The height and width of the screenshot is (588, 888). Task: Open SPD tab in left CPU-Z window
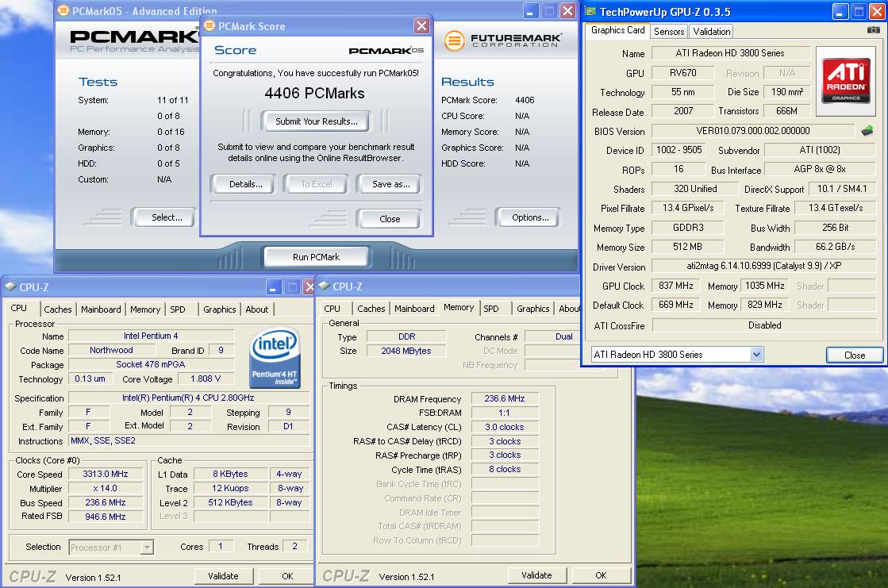tap(178, 309)
